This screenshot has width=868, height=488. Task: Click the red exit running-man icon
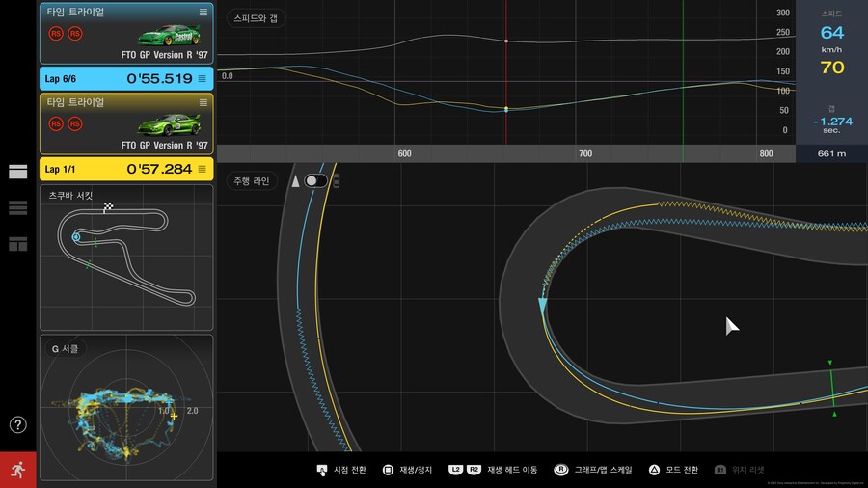(18, 469)
